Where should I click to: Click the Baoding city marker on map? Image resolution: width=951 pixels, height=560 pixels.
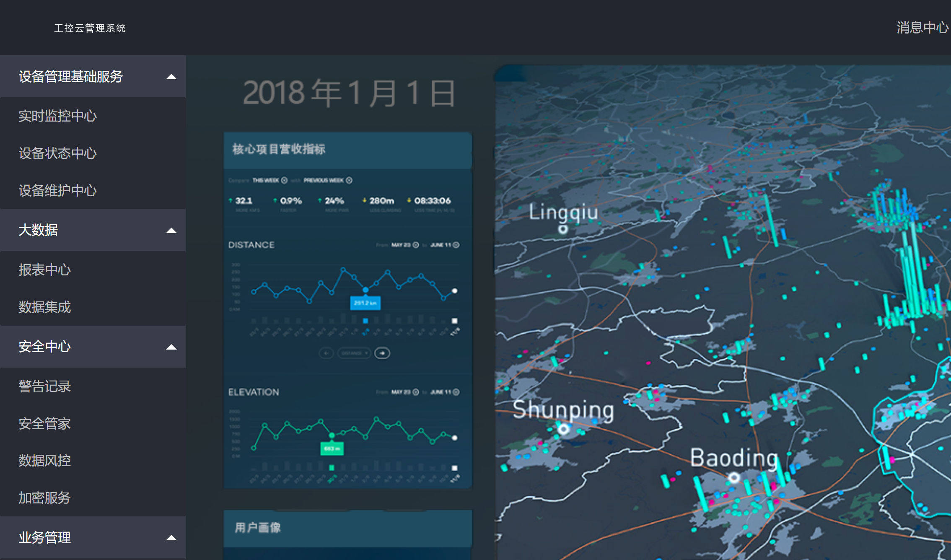click(733, 477)
